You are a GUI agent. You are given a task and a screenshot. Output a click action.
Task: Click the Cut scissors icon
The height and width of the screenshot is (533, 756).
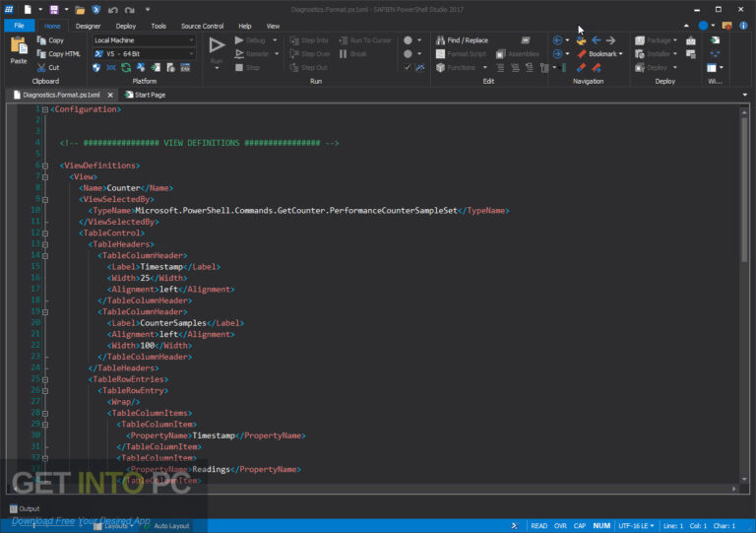tap(41, 68)
